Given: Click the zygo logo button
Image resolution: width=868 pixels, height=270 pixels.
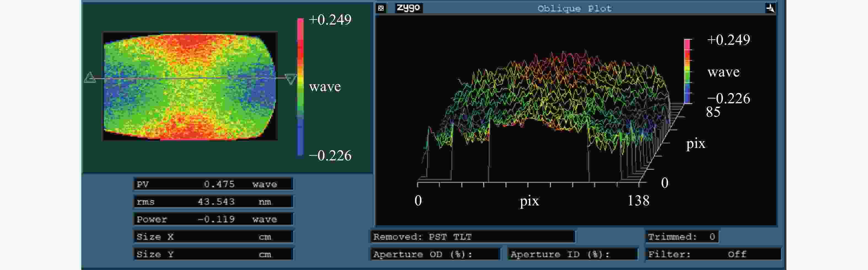Looking at the screenshot, I should [408, 8].
